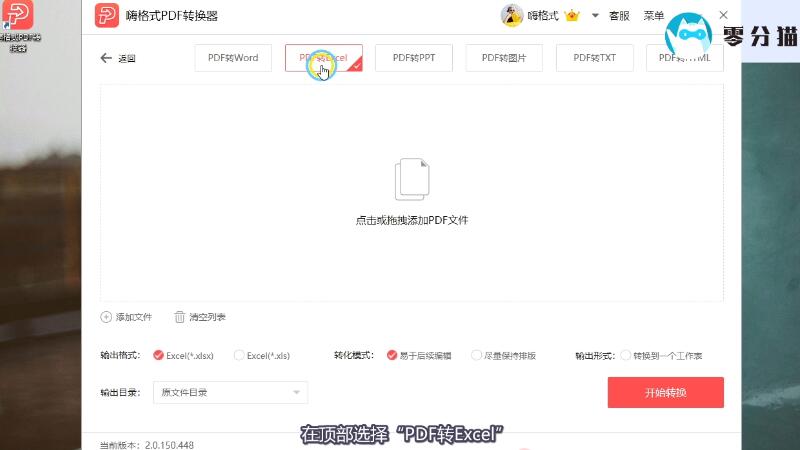
Task: Click the 开始转换 button
Action: click(x=665, y=392)
